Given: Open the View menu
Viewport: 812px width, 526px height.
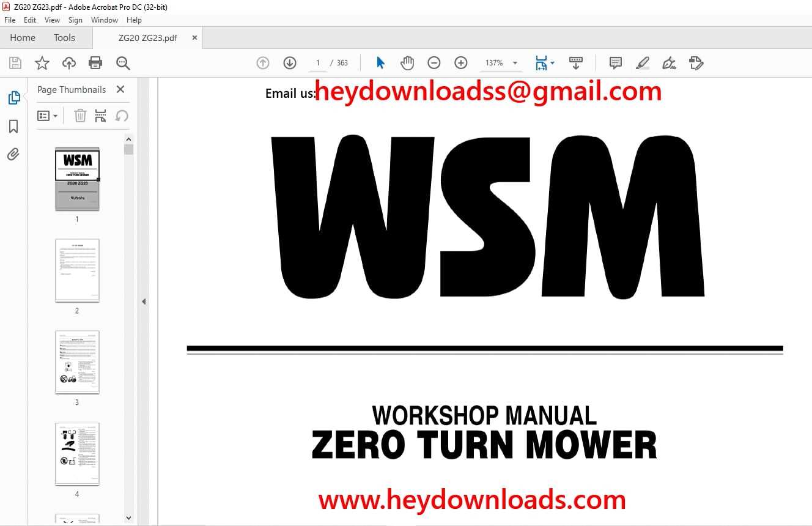Looking at the screenshot, I should coord(53,20).
